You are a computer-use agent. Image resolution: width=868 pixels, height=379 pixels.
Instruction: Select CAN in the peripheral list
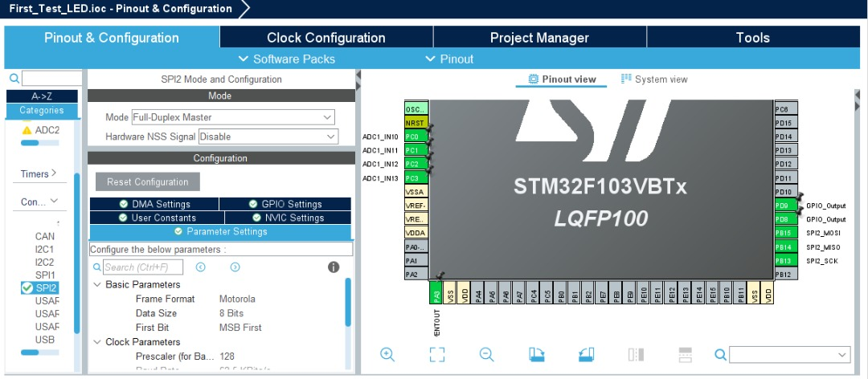45,236
